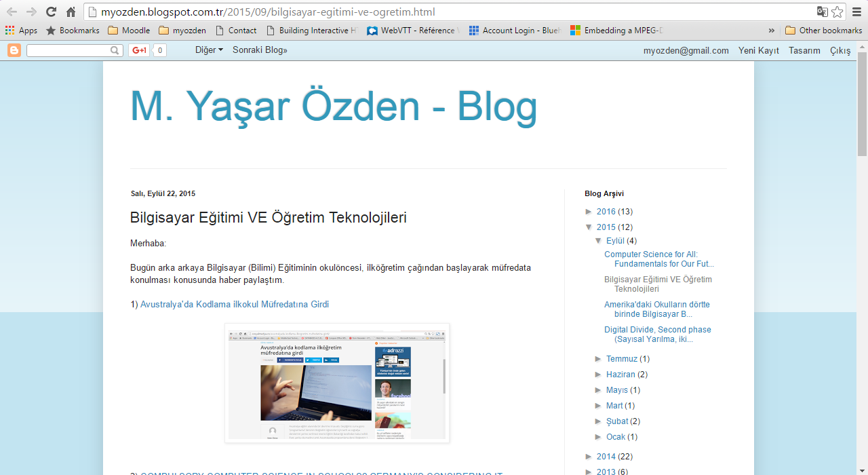Open the Apps shortcut in bookmarks bar
The width and height of the screenshot is (868, 475).
(x=21, y=30)
